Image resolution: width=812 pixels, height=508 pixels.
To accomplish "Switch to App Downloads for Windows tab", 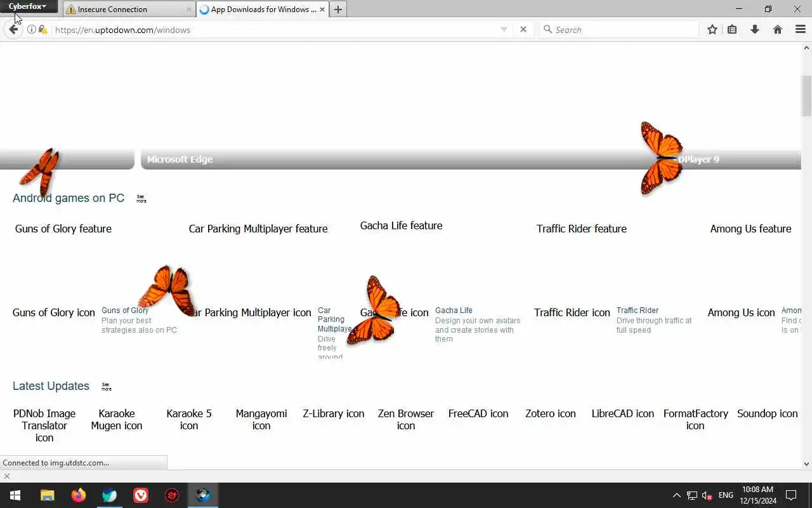I will tap(262, 10).
